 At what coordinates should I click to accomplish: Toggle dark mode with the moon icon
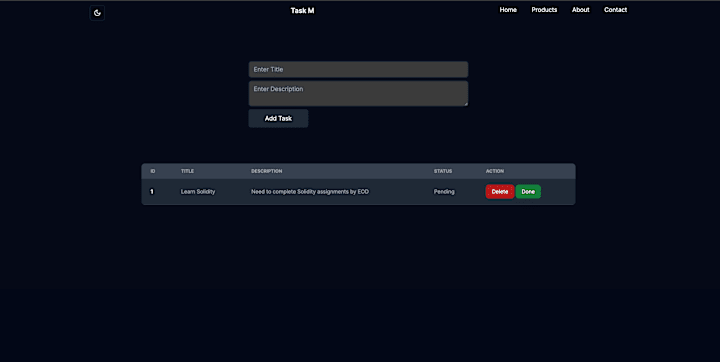(97, 13)
